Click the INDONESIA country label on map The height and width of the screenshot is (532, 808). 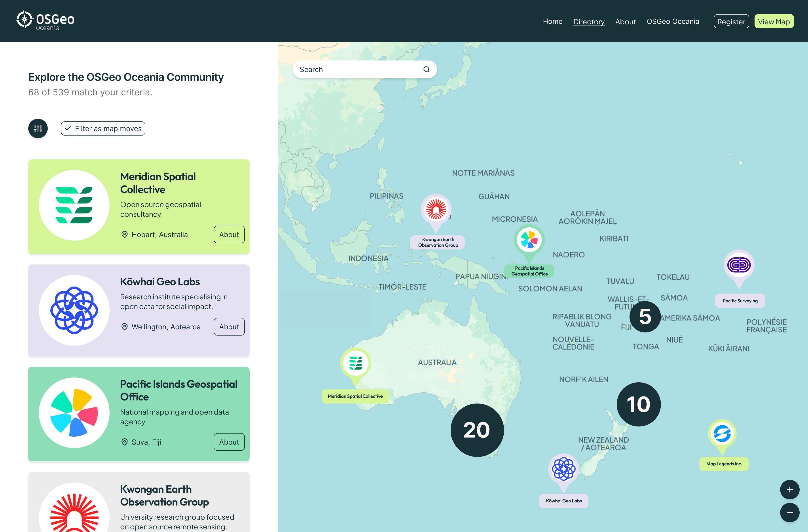368,258
